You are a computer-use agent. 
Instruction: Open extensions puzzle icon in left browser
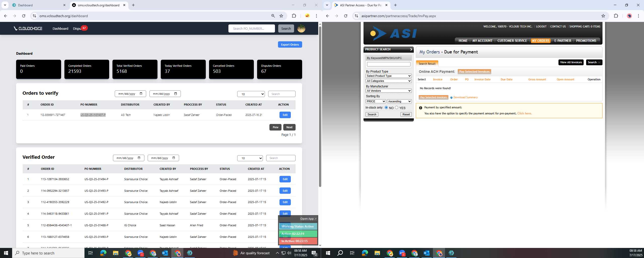click(294, 16)
